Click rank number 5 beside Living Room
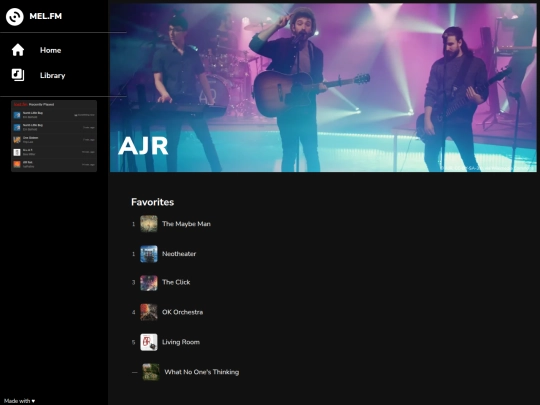The image size is (540, 405). tap(134, 342)
